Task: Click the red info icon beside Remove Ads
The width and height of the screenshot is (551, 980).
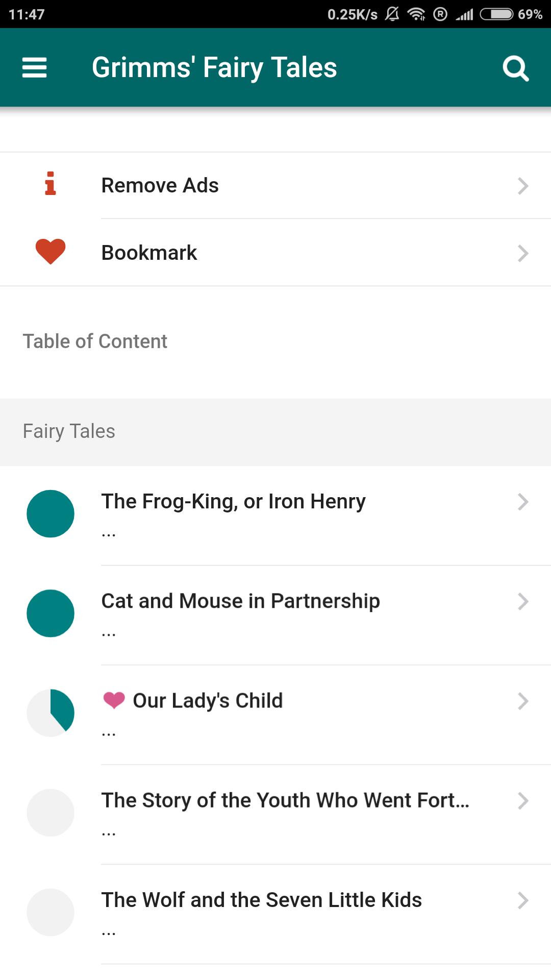Action: point(50,184)
